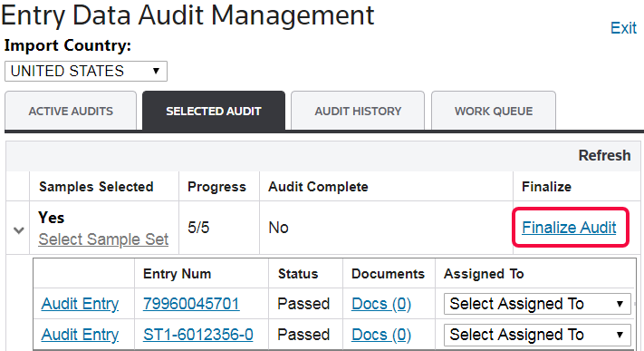Open Assigned To dropdown for entry ST1-6012356-0
Viewport: 644px width, 351px height.
(x=537, y=335)
